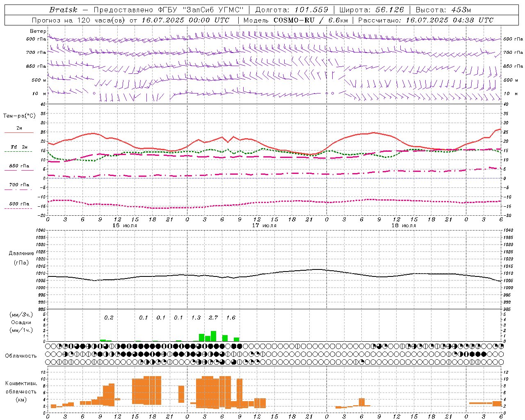Click the 500 гПа temperature legend entry

(x=19, y=204)
